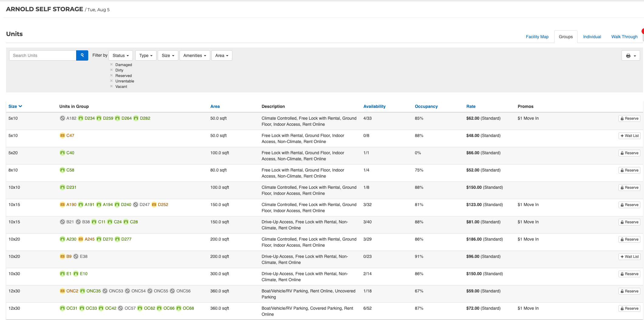Open the Amenities filter dropdown
644x320 pixels.
[x=194, y=55]
